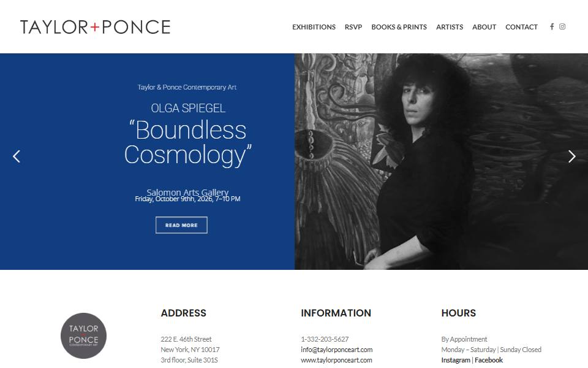Click the Salomon Arts Gallery text
Screen dimensions: 588x368
click(x=187, y=192)
